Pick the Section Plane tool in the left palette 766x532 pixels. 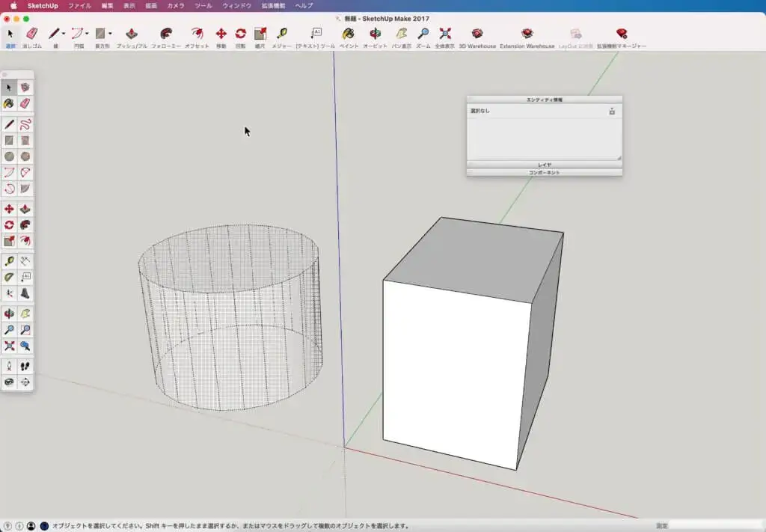[25, 382]
